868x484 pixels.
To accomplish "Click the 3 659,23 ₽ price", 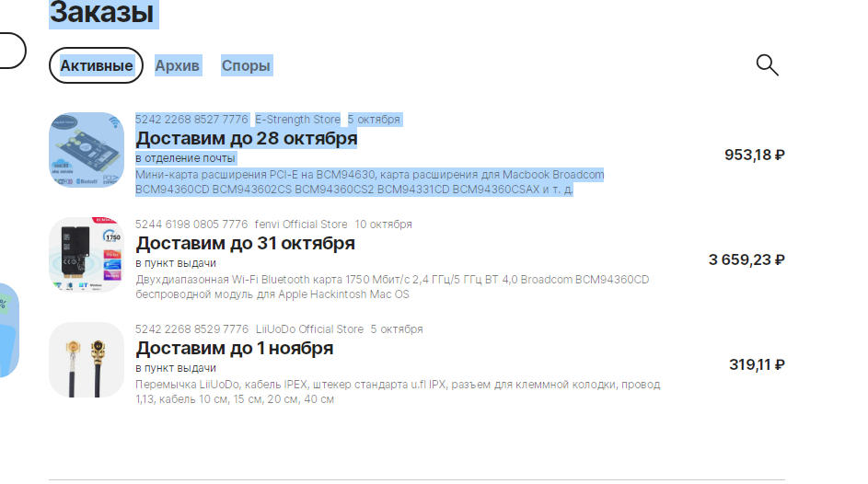I will pos(746,259).
